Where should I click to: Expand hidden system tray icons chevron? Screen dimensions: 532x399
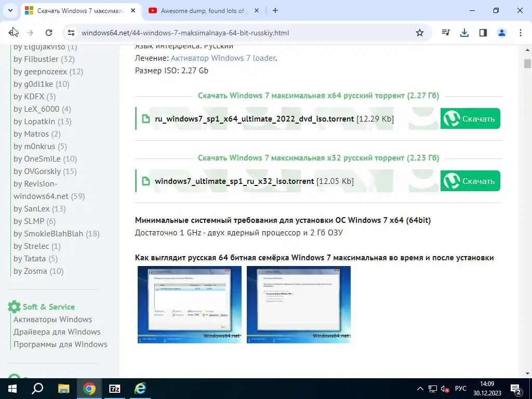coord(420,389)
